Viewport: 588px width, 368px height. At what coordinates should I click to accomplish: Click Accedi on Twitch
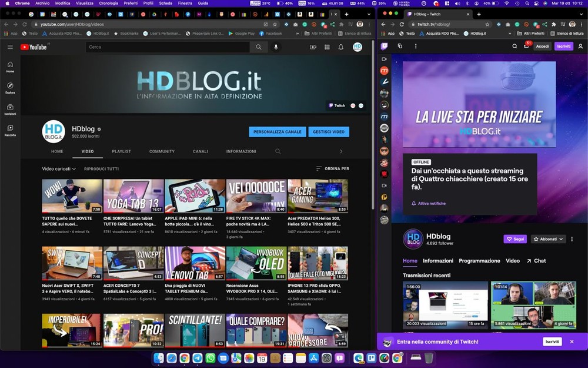click(x=542, y=46)
